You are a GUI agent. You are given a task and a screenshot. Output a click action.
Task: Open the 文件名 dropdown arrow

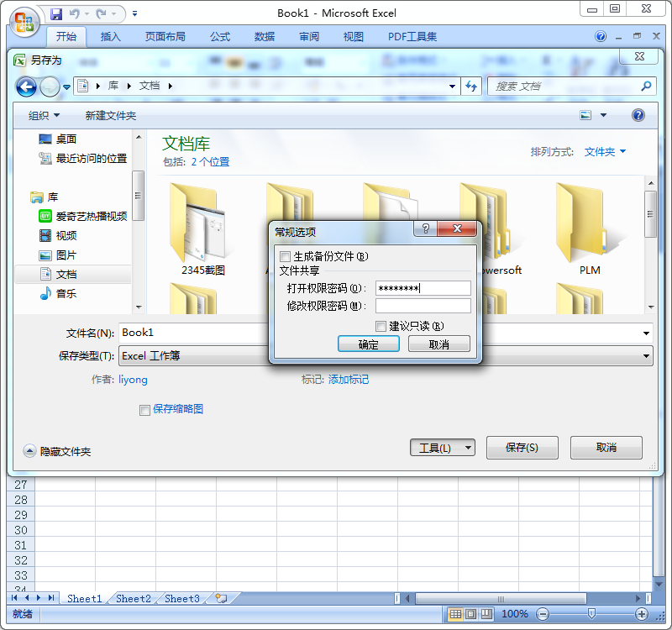[646, 333]
